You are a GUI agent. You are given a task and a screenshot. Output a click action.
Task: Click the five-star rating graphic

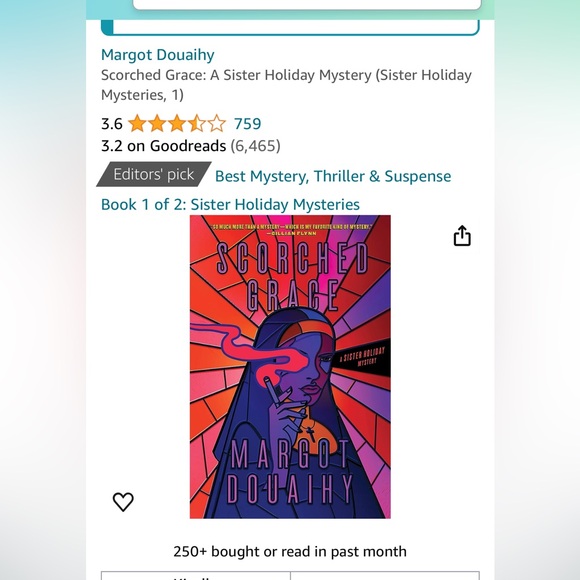(177, 124)
